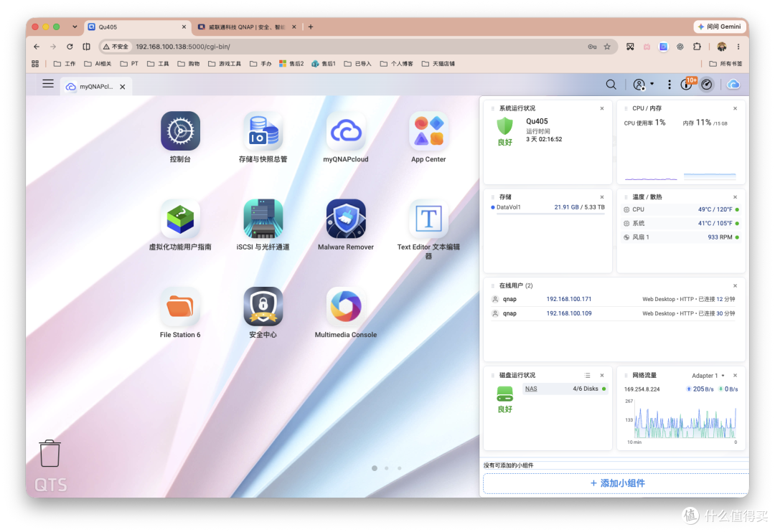Viewport: 775px width, 532px height.
Task: Click the 不安全 site security chip
Action: point(116,47)
